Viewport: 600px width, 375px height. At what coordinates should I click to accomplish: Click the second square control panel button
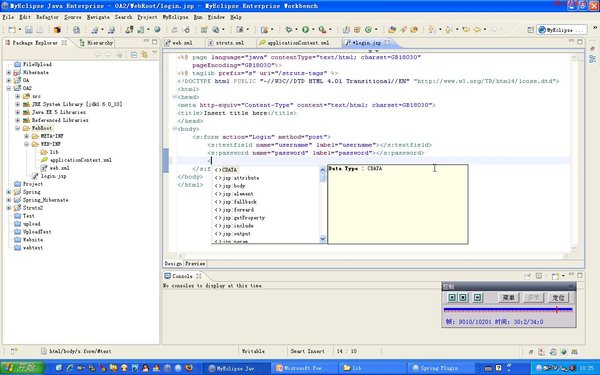pos(463,297)
